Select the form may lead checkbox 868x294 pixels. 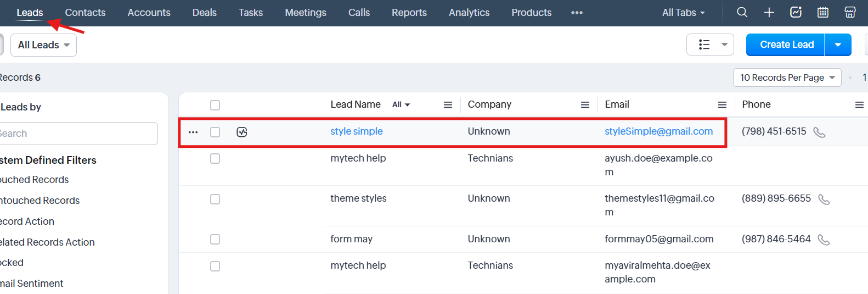[x=215, y=239]
